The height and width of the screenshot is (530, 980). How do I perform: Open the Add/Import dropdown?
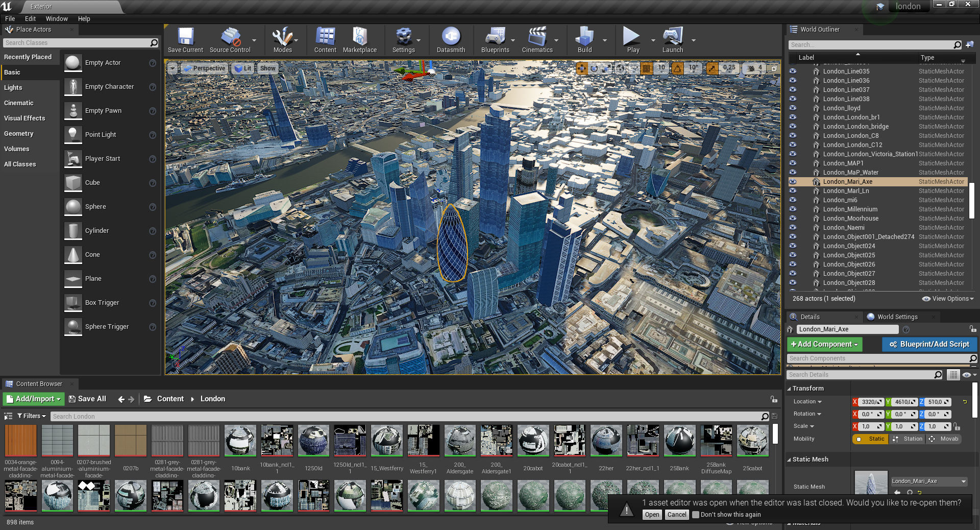33,399
